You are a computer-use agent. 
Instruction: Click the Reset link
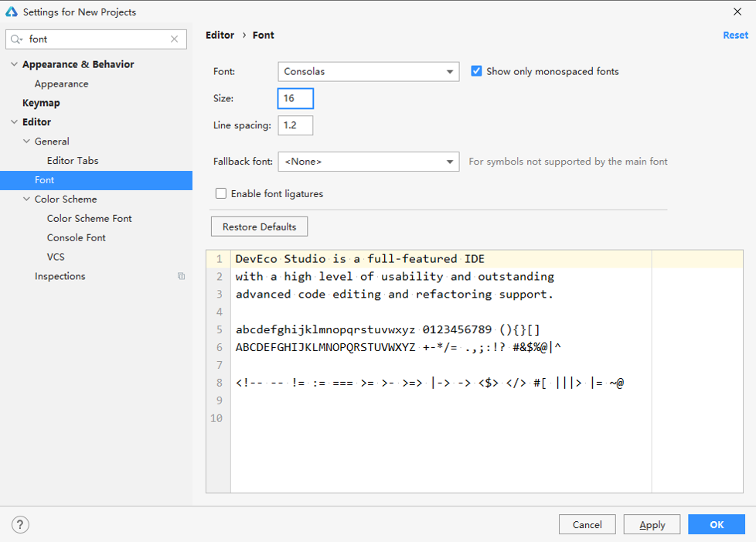tap(735, 36)
